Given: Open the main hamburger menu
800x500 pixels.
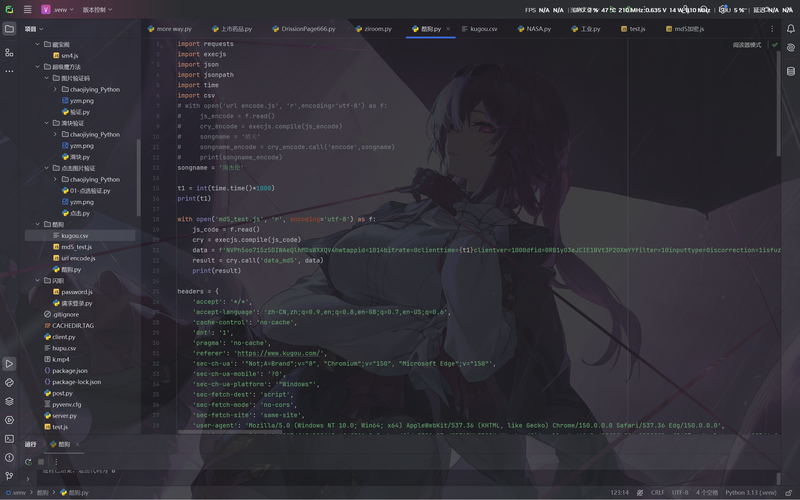Looking at the screenshot, I should click(x=28, y=9).
